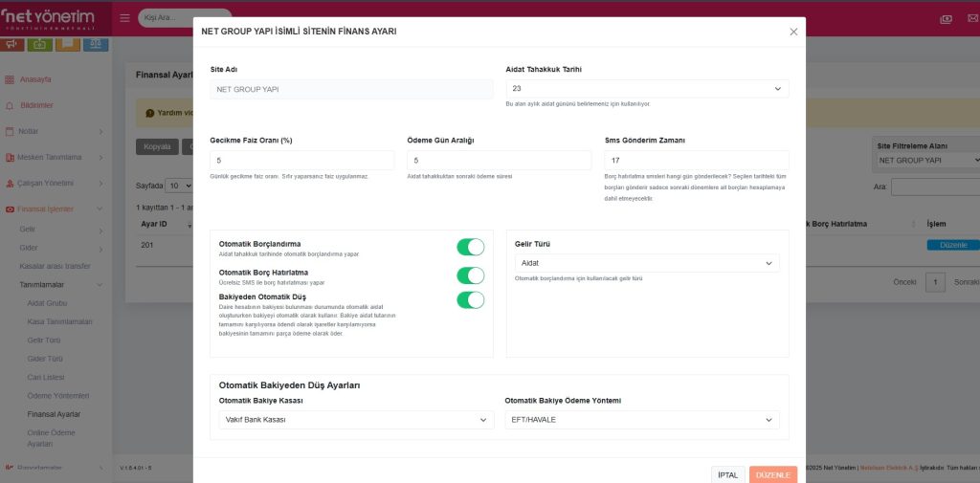Disable the Otomatik Borç Hatırlatma switch
The height and width of the screenshot is (483, 980).
[470, 275]
